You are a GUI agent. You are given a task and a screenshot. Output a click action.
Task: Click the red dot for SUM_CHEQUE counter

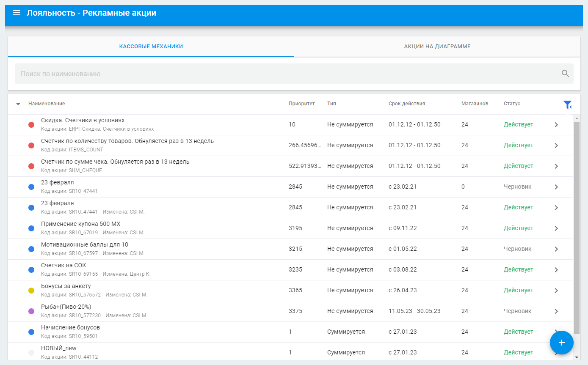[x=31, y=166]
